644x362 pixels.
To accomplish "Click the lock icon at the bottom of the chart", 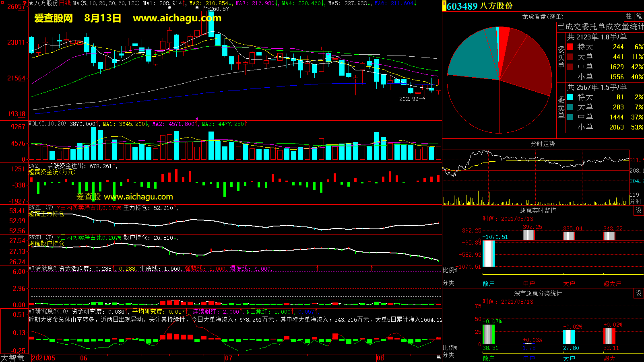I will point(438,357).
